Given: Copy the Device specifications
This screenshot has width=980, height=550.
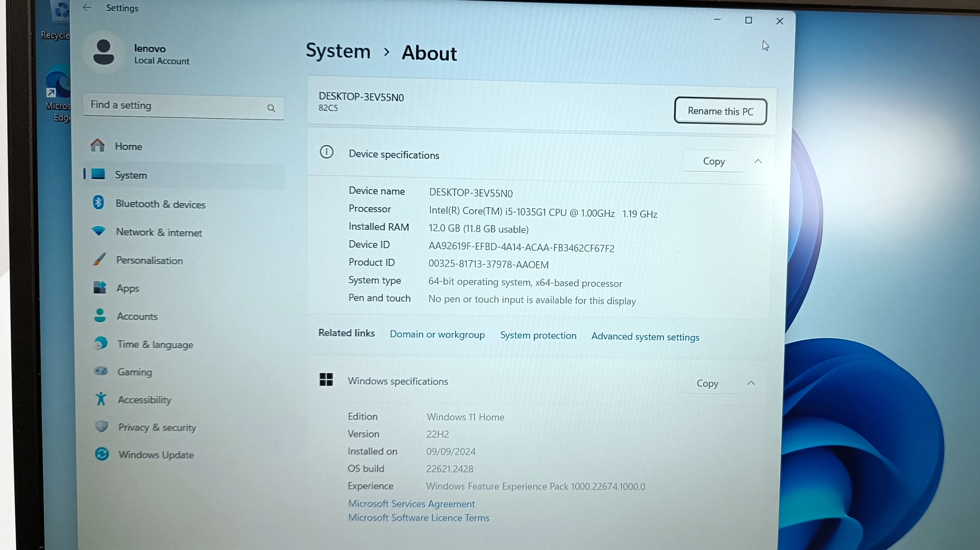Looking at the screenshot, I should click(x=714, y=161).
